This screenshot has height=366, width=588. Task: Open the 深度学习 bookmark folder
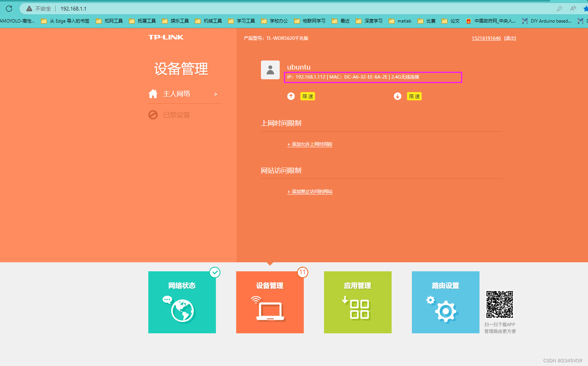369,21
